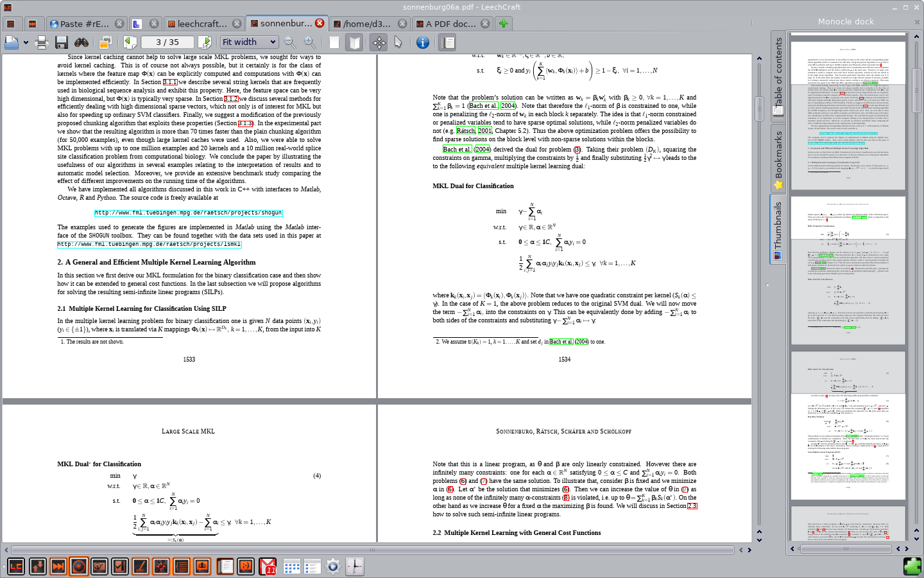Viewport: 924px width, 578px height.
Task: Follow the section 3.1.1 reference link
Action: coord(170,82)
